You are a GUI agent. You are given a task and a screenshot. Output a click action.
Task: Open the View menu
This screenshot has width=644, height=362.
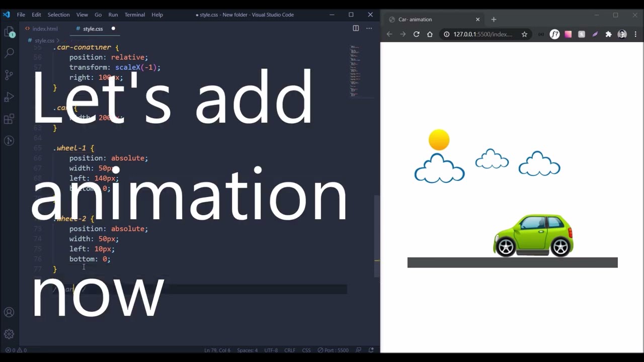[82, 15]
